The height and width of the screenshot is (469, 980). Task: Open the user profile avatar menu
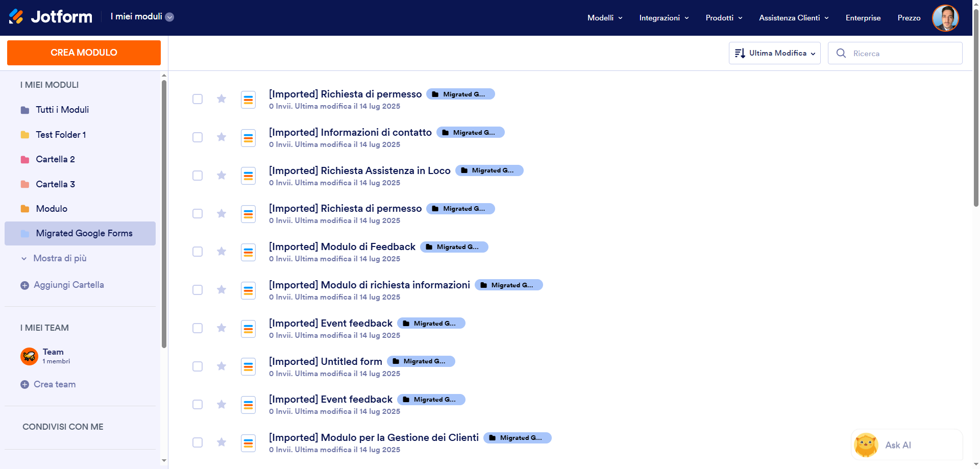tap(945, 18)
